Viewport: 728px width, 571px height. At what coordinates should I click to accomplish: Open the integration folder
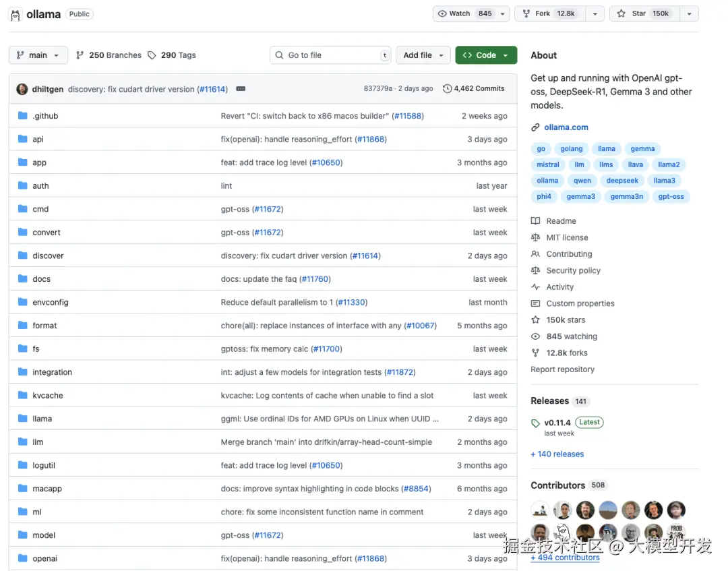52,372
